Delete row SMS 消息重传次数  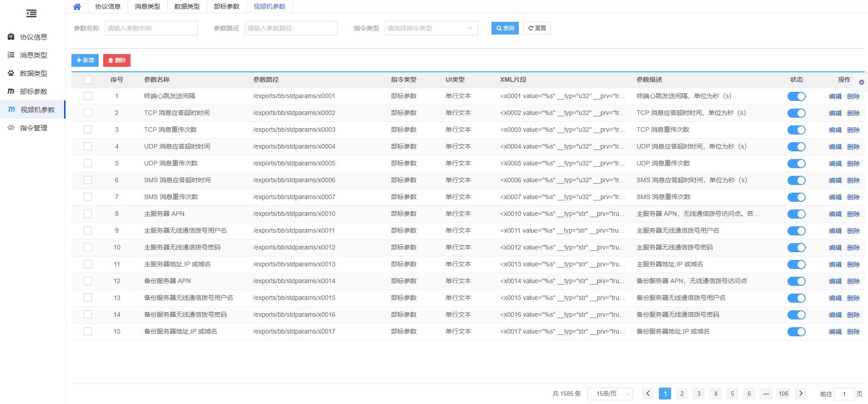[853, 197]
